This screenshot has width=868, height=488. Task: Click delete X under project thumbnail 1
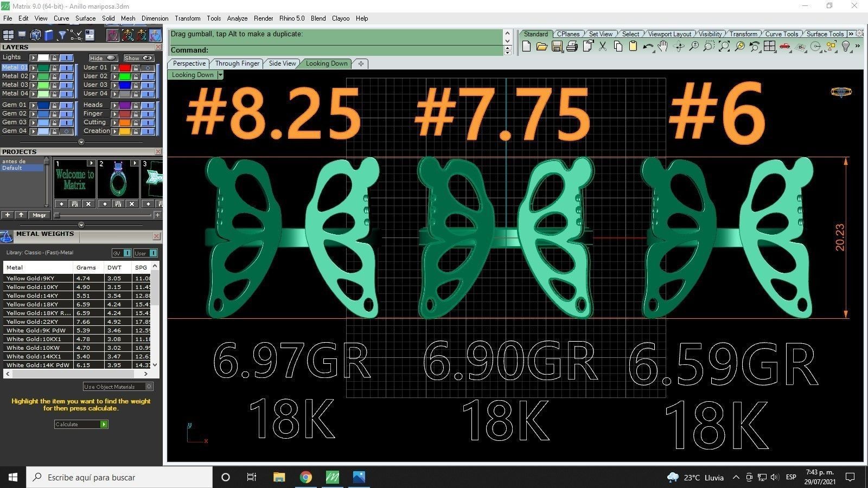pos(88,204)
